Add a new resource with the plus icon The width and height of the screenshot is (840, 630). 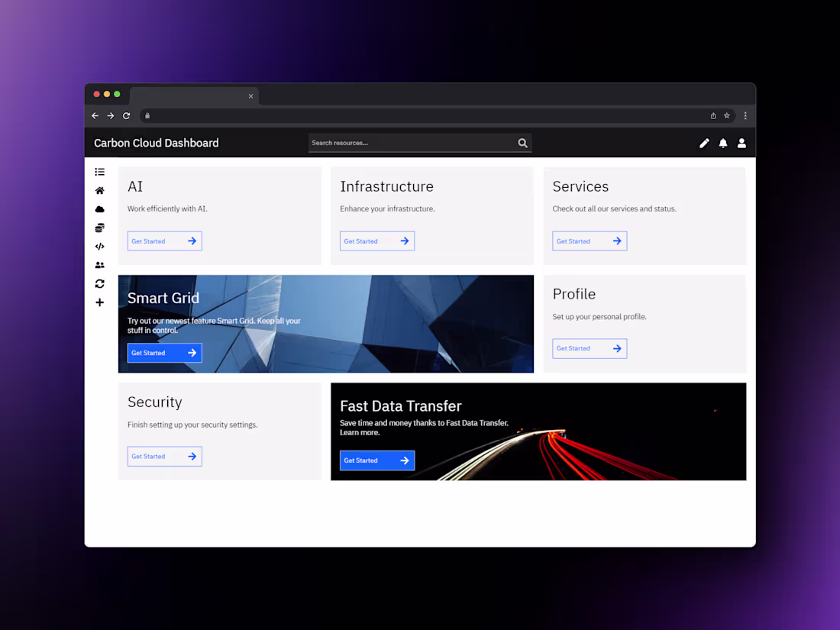[99, 302]
